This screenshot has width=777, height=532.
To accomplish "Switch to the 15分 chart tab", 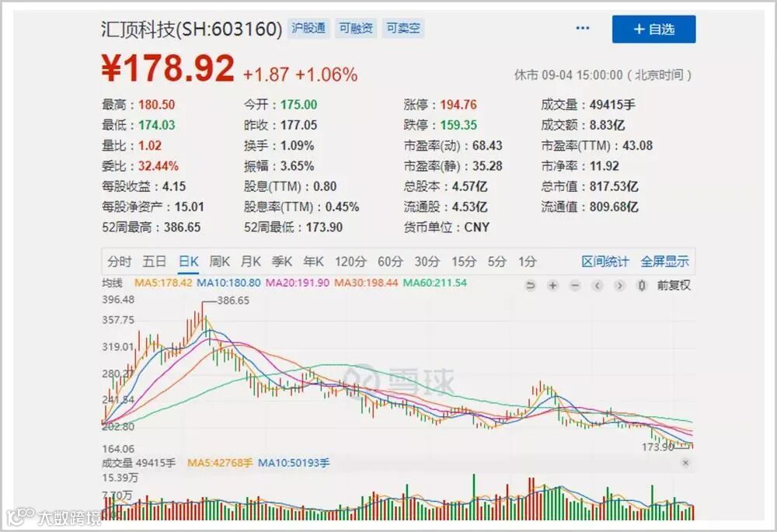I will [x=464, y=262].
